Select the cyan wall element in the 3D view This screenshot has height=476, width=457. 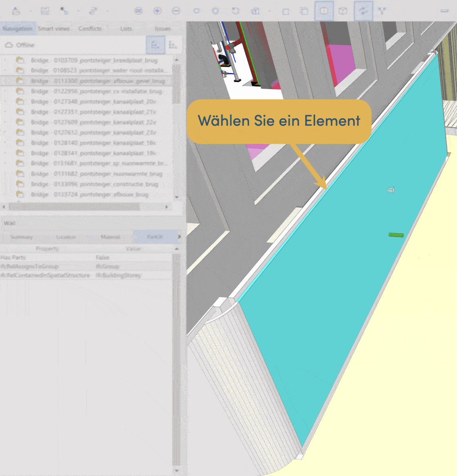341,278
